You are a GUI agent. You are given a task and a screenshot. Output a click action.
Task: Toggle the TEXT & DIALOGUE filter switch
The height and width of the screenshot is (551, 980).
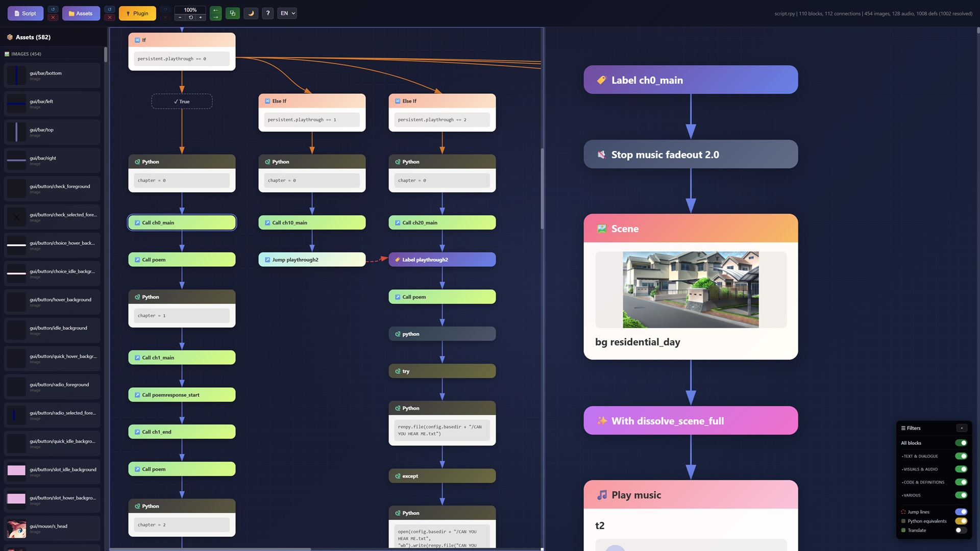[961, 456]
